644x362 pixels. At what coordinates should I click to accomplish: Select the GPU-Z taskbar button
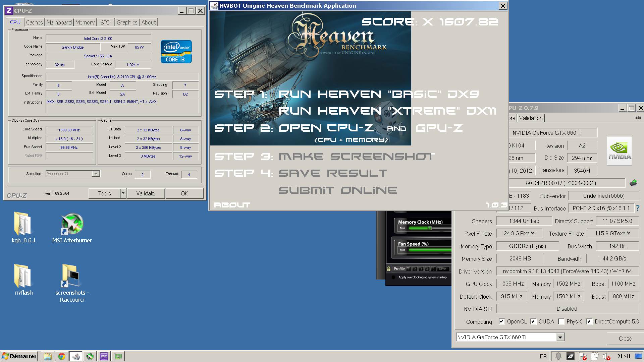(118, 356)
